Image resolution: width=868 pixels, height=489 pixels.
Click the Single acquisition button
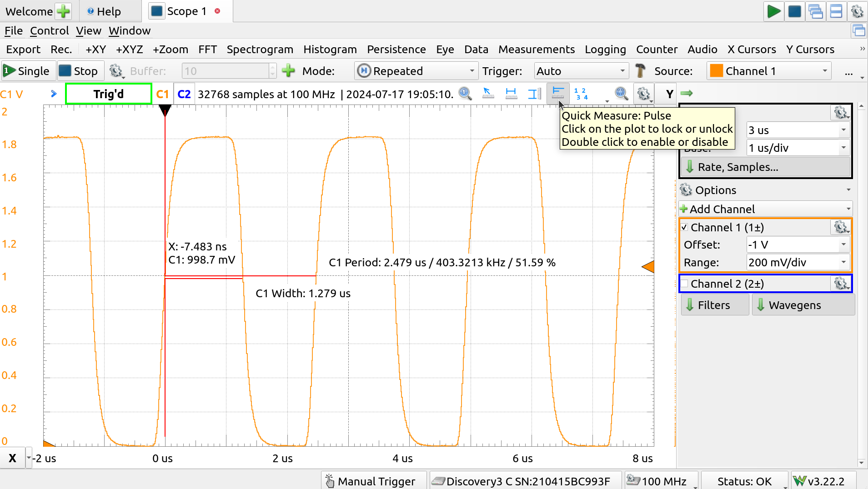tap(29, 71)
